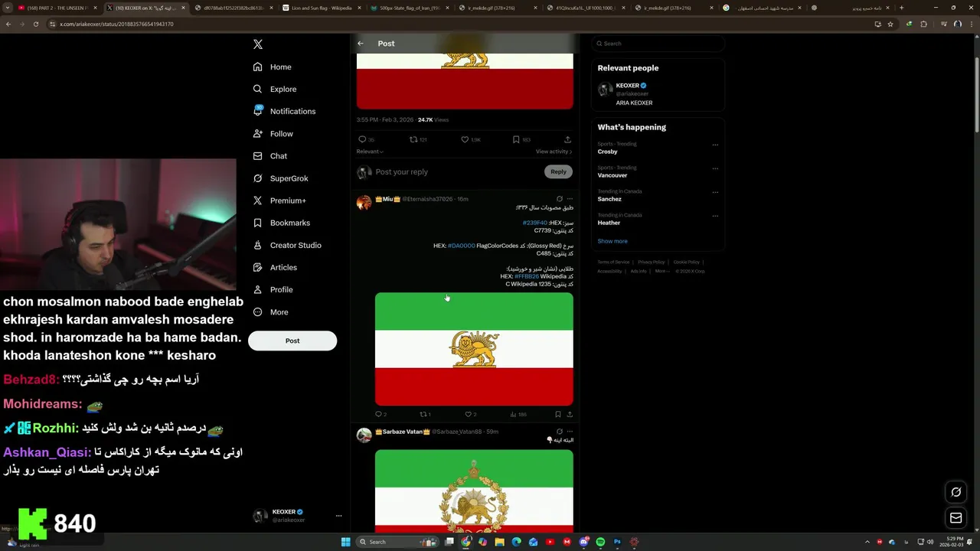Reload the page with browser refresh button
Viewport: 980px width, 551px height.
click(35, 24)
